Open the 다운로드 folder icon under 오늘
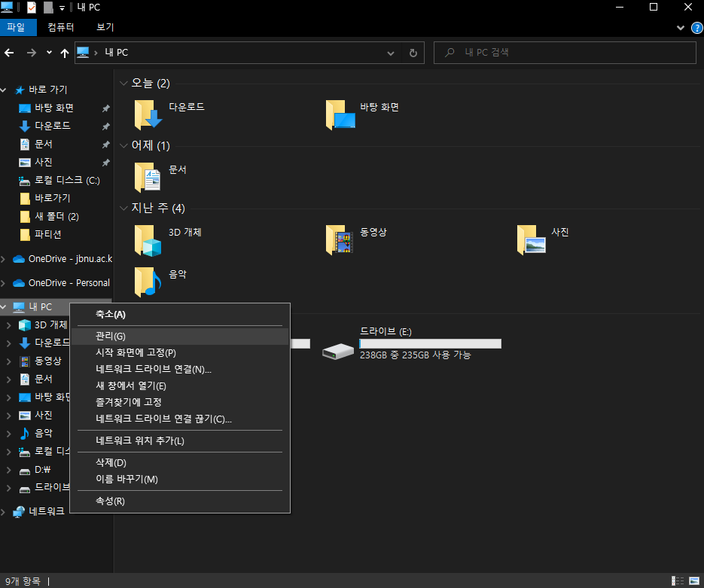704x588 pixels. (148, 115)
